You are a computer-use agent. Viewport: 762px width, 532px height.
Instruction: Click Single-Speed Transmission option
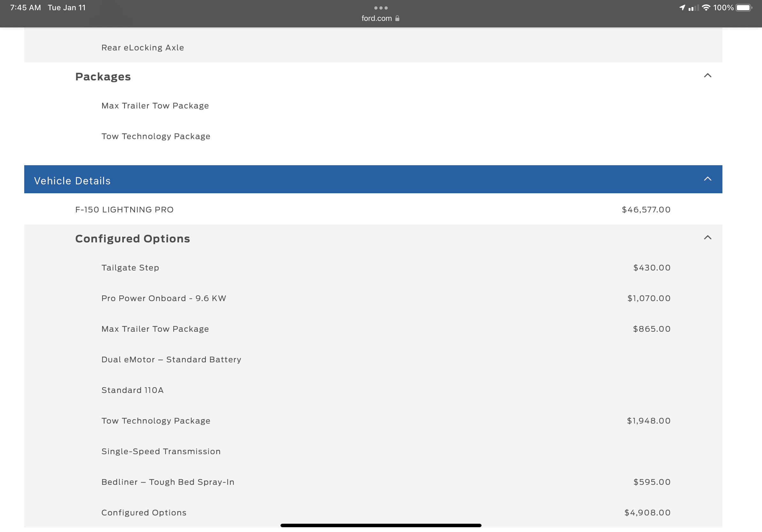(161, 451)
